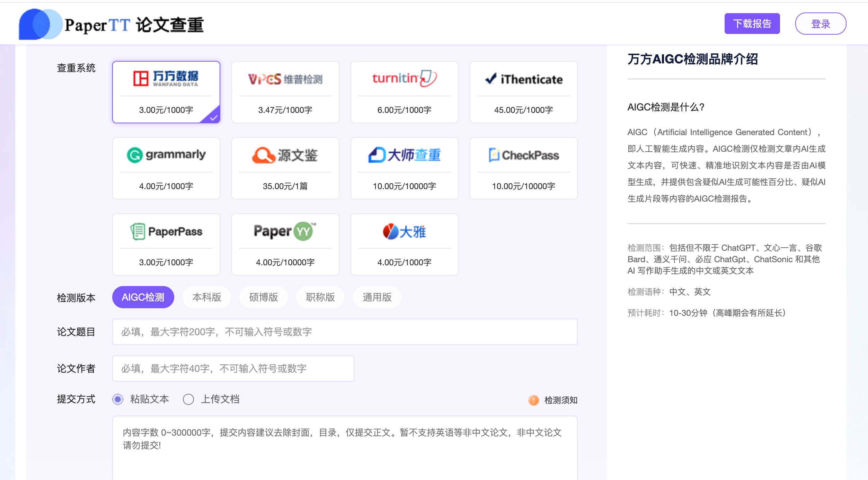The height and width of the screenshot is (480, 868).
Task: Pick the iThenticate system card
Action: 524,92
